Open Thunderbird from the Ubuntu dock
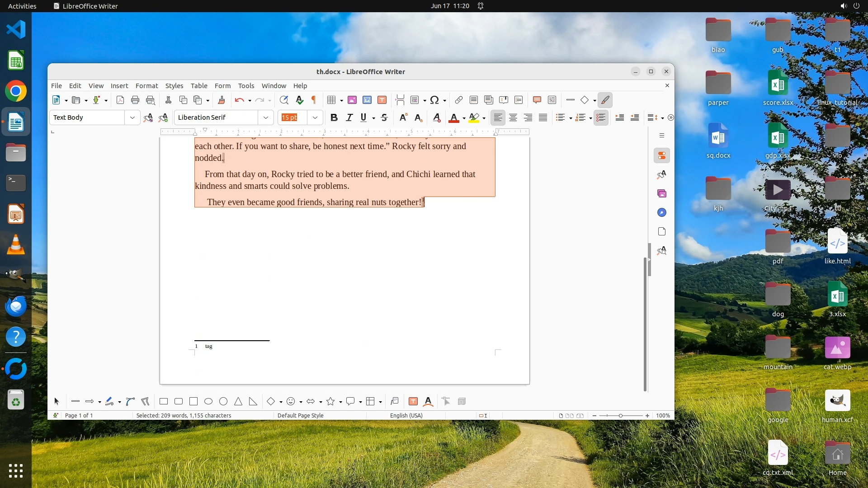Screen dimensions: 868x488 point(16,307)
